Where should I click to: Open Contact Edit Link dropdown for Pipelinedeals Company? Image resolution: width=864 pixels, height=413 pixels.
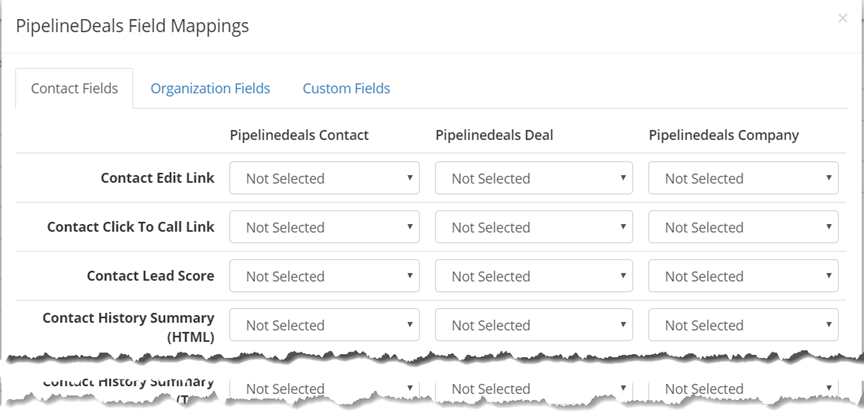[743, 178]
